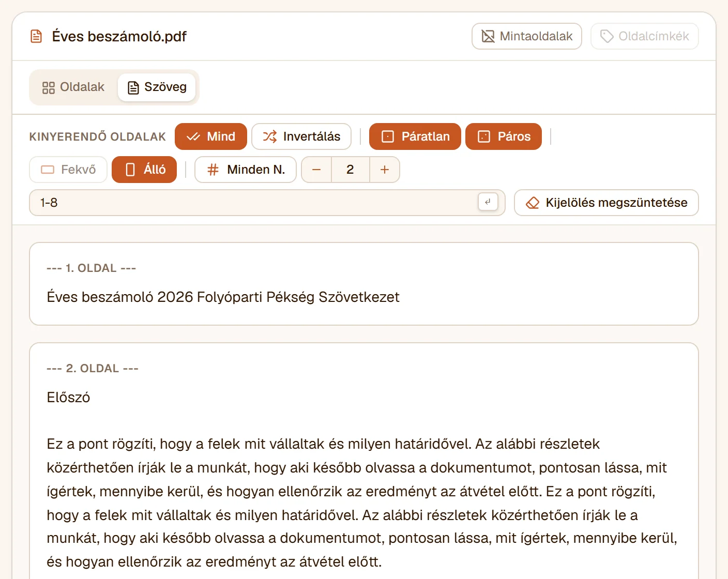Toggle Páratlan odd pages filter
The image size is (728, 579).
click(x=415, y=136)
